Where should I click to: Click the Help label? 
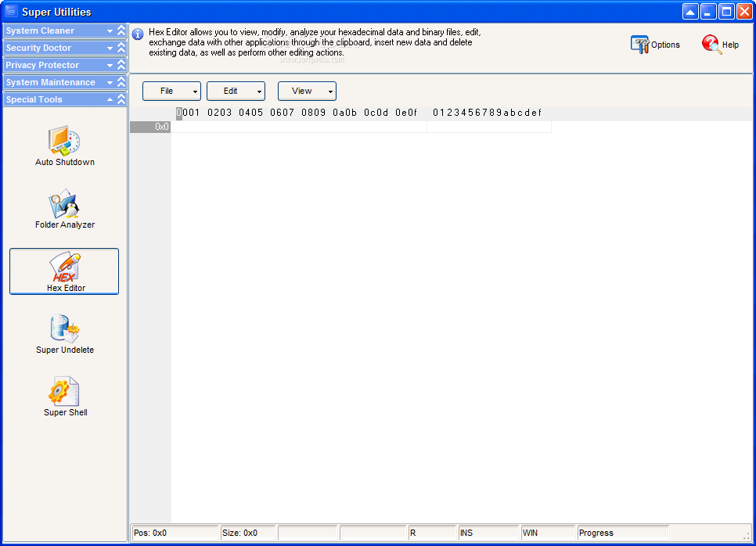click(730, 45)
